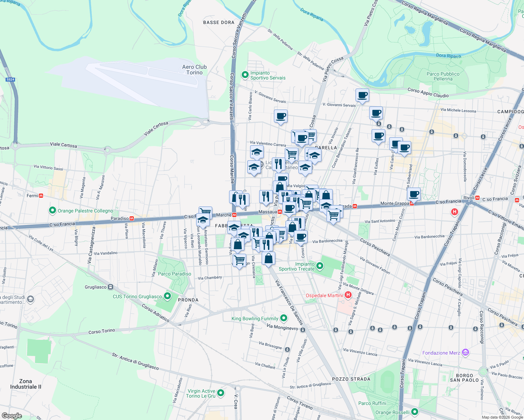Click the coffee cup marker near Rivoli station
This screenshot has width=524, height=420.
pyautogui.click(x=414, y=195)
